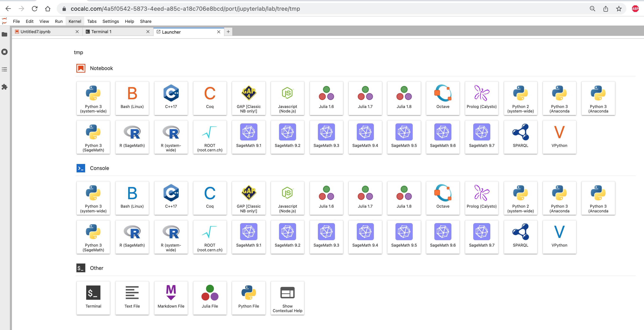Screen dimensions: 644x330
Task: Open the browser share button
Action: pyautogui.click(x=606, y=9)
